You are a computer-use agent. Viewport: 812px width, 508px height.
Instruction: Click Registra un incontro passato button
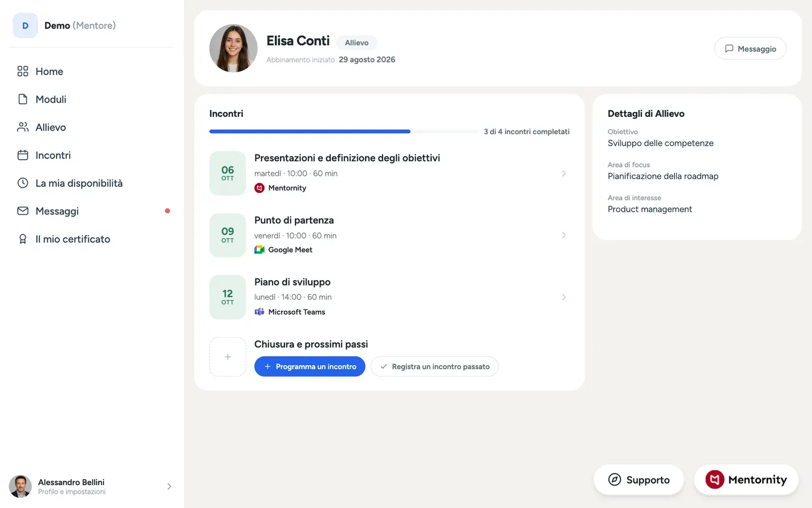click(434, 366)
